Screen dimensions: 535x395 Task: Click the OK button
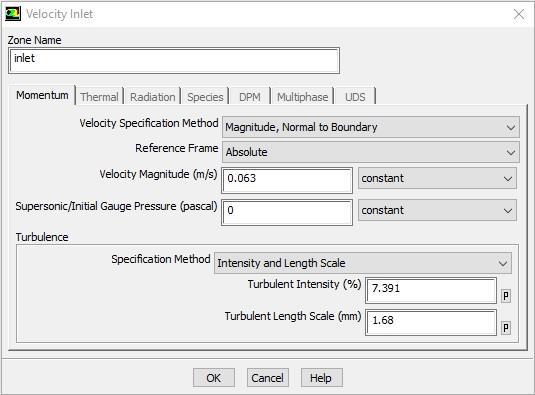coord(214,378)
